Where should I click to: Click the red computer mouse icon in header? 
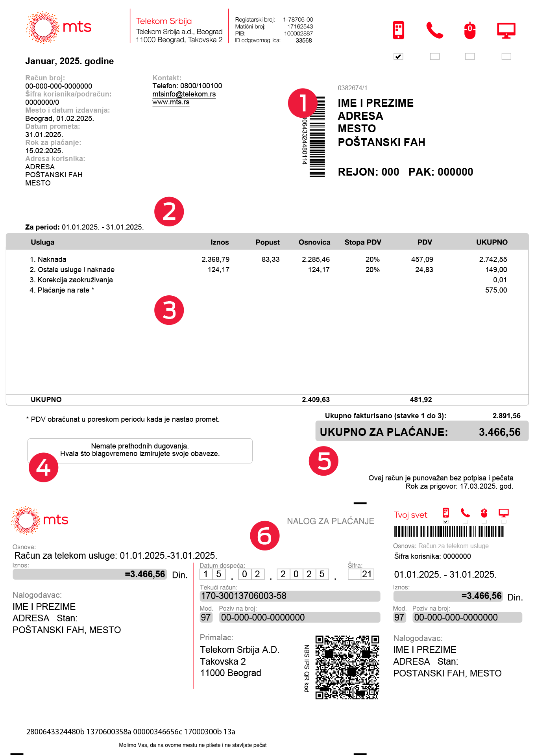pos(469,31)
